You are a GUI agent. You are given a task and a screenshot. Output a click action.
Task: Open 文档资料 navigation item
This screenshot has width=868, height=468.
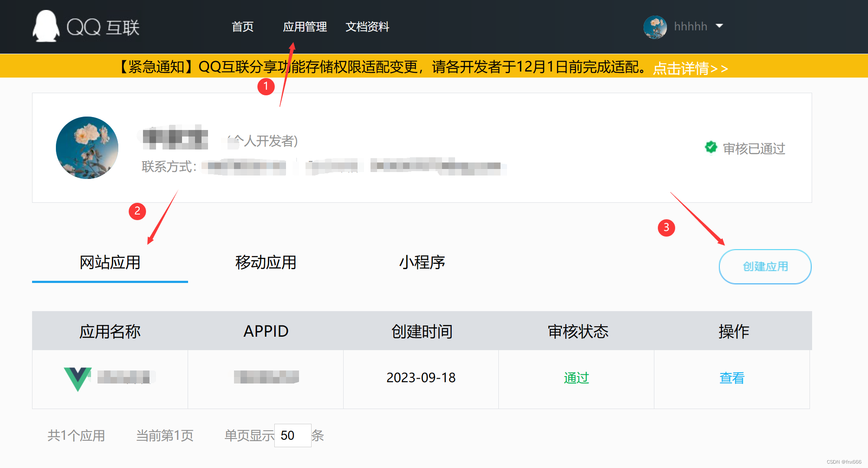tap(367, 27)
